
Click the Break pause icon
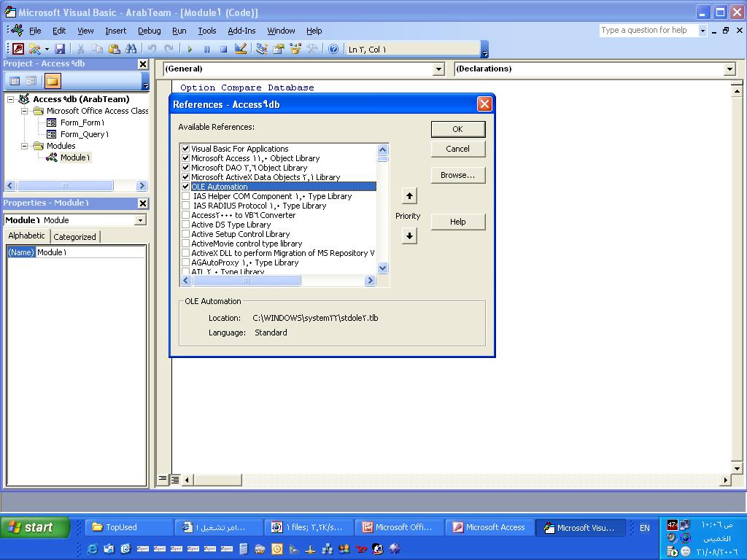click(x=206, y=49)
